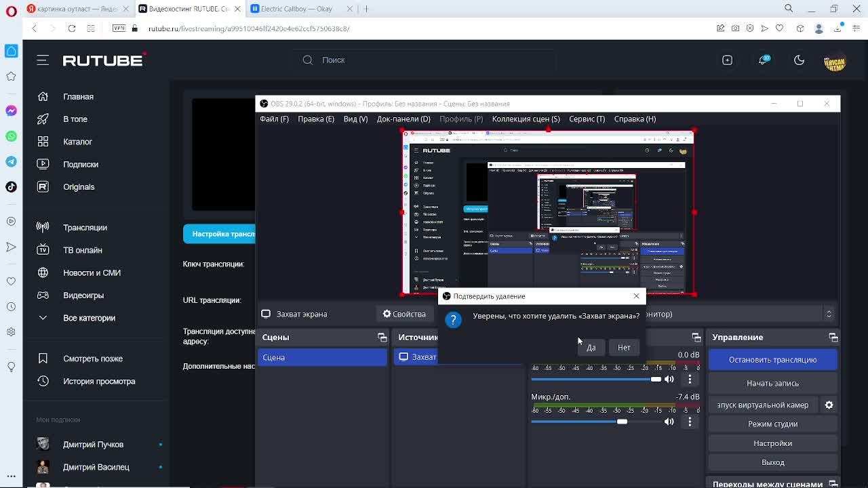Open the RUTUBE hamburger menu
This screenshot has width=868, height=488.
[43, 60]
